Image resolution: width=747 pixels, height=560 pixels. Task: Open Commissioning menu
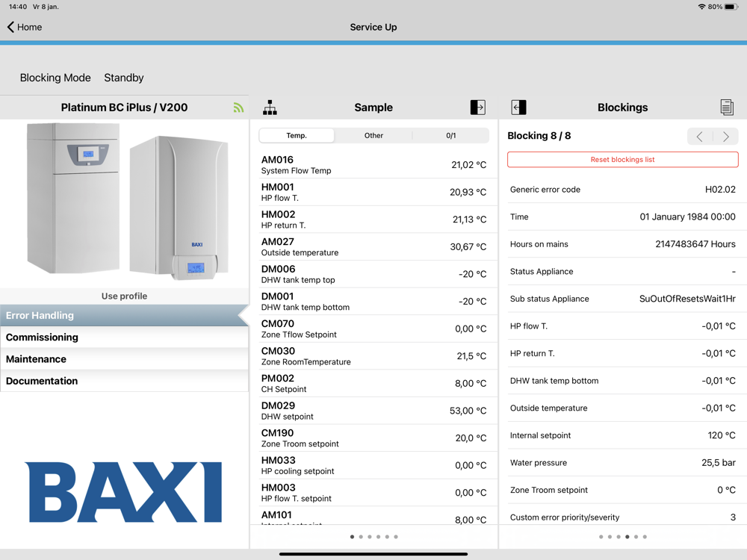tap(124, 337)
